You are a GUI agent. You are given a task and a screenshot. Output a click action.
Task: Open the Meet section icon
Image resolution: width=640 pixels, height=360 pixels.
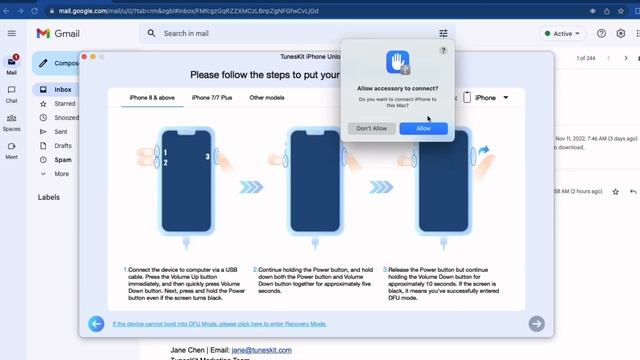(x=11, y=146)
